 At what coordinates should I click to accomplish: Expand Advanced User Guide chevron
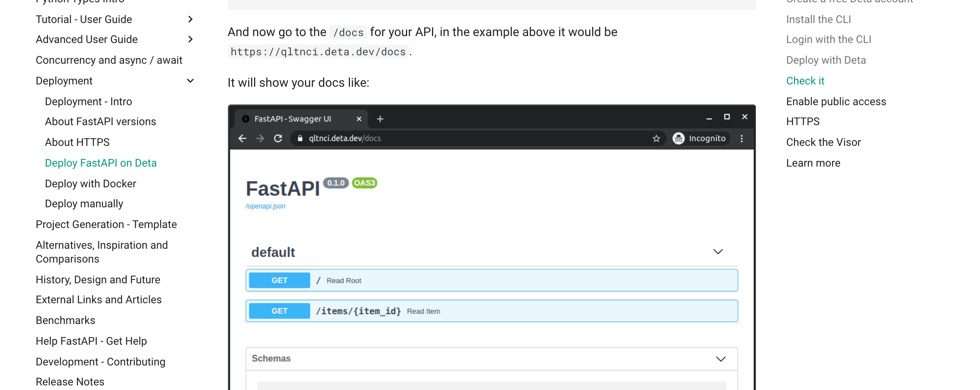click(x=190, y=39)
